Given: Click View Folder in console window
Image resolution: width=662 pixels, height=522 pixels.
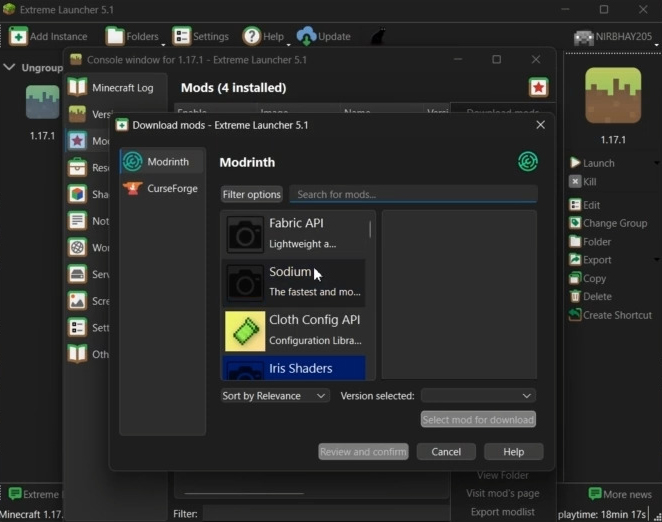Looking at the screenshot, I should click(502, 475).
